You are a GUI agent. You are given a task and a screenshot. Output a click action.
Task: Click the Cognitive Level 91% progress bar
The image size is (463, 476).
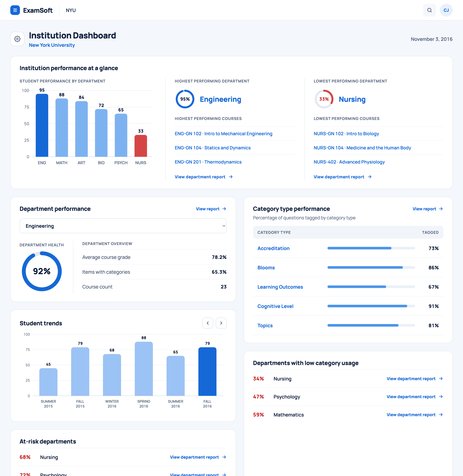[371, 306]
